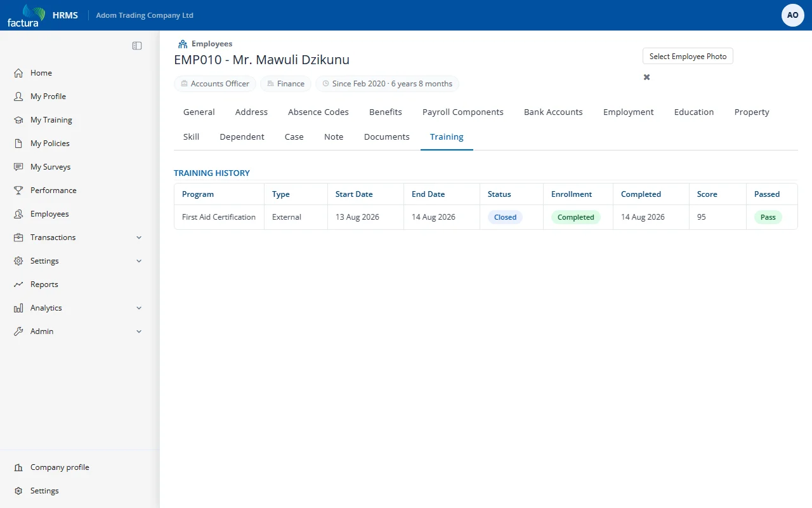Click the Pass result badge
812x508 pixels.
click(x=768, y=217)
